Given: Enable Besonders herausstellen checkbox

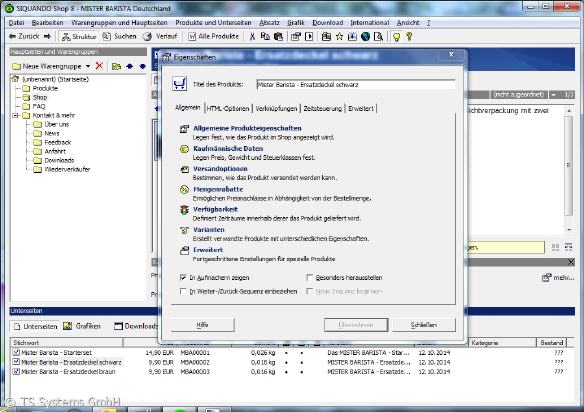Looking at the screenshot, I should coord(309,278).
